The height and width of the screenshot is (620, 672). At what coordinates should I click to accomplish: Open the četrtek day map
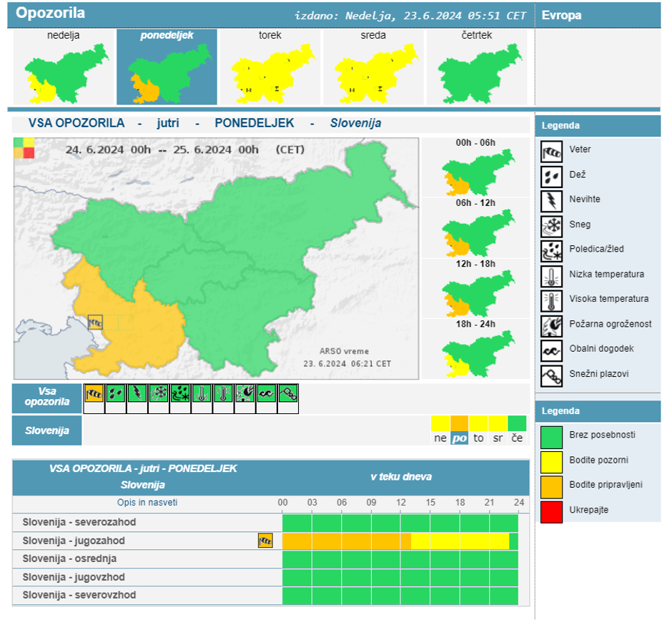(477, 67)
